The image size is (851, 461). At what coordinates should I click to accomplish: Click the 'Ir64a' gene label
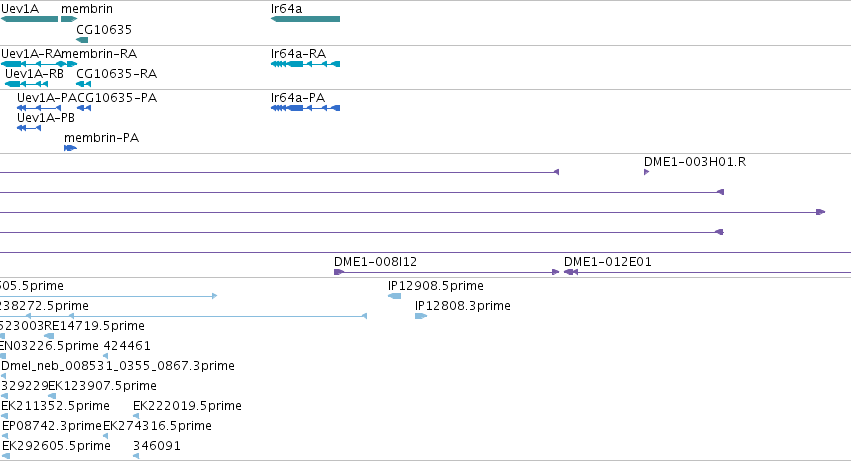(x=287, y=9)
